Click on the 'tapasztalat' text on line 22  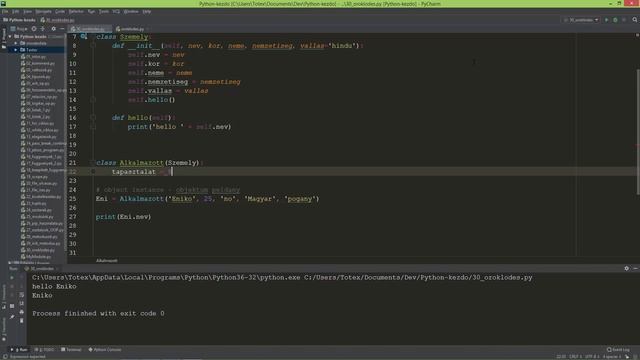134,172
